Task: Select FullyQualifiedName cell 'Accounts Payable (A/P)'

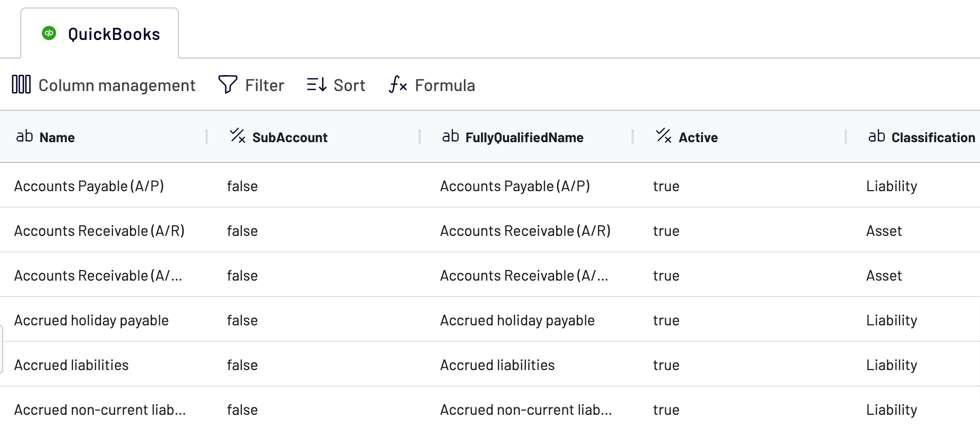Action: coord(515,186)
